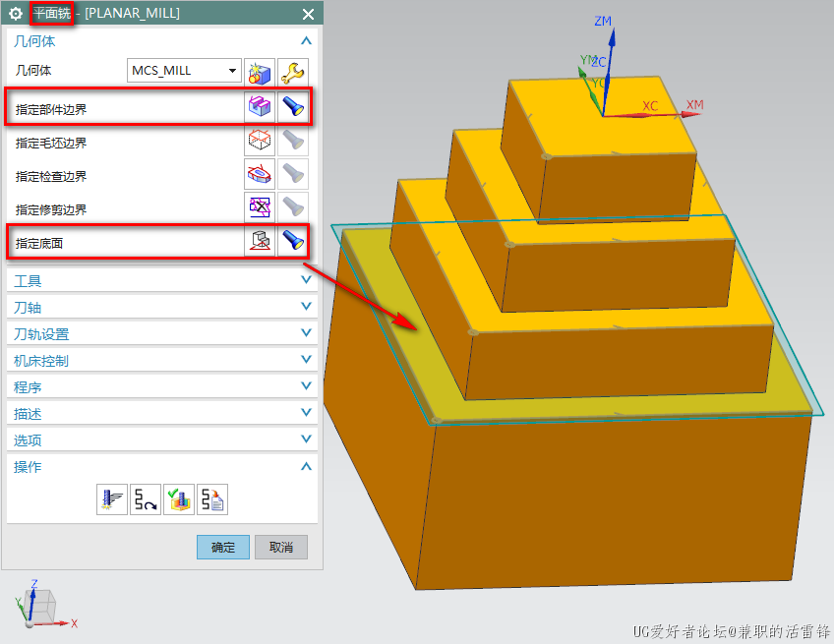Screen dimensions: 834x644
Task: Click the Generate tool path icon
Action: (112, 499)
